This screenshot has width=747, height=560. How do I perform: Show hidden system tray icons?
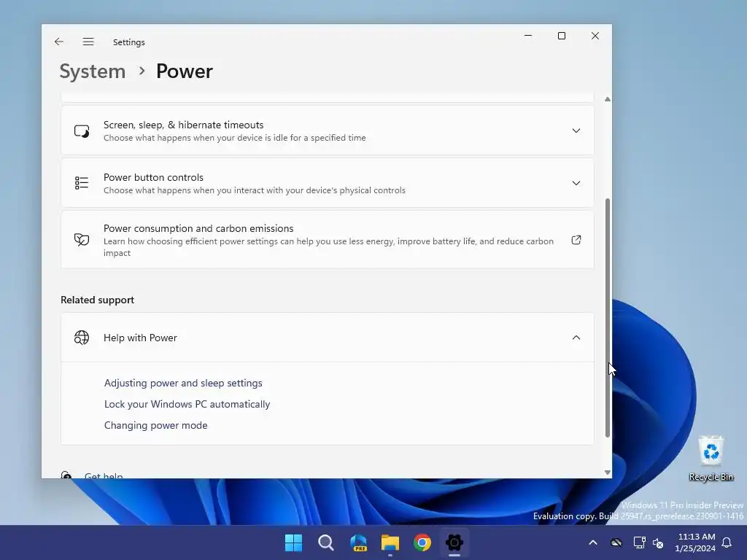point(593,542)
